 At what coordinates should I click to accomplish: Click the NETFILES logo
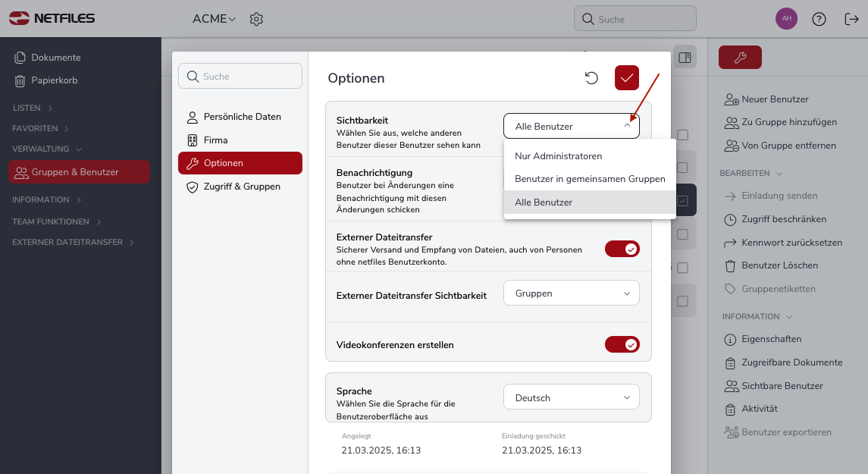52,18
